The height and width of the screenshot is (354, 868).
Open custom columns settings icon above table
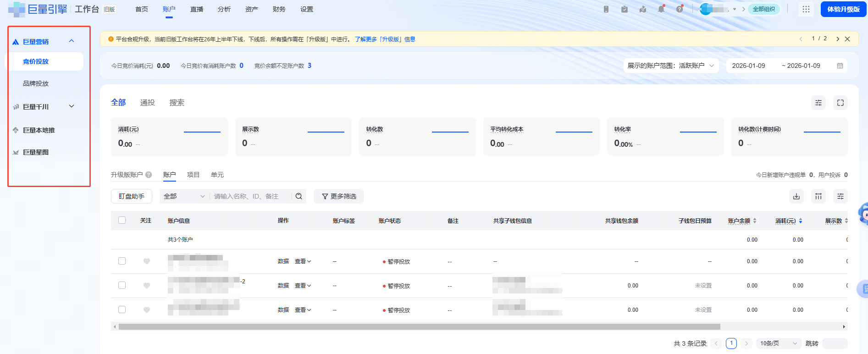pos(840,196)
